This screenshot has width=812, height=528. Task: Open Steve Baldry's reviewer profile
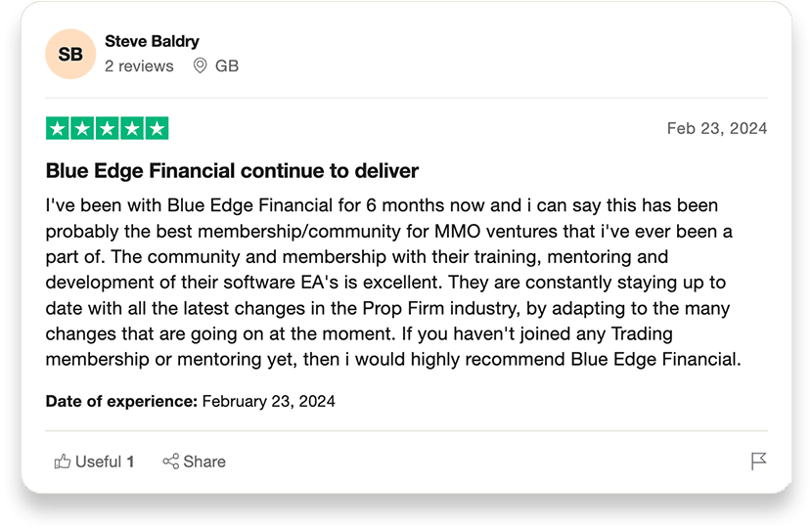[152, 41]
